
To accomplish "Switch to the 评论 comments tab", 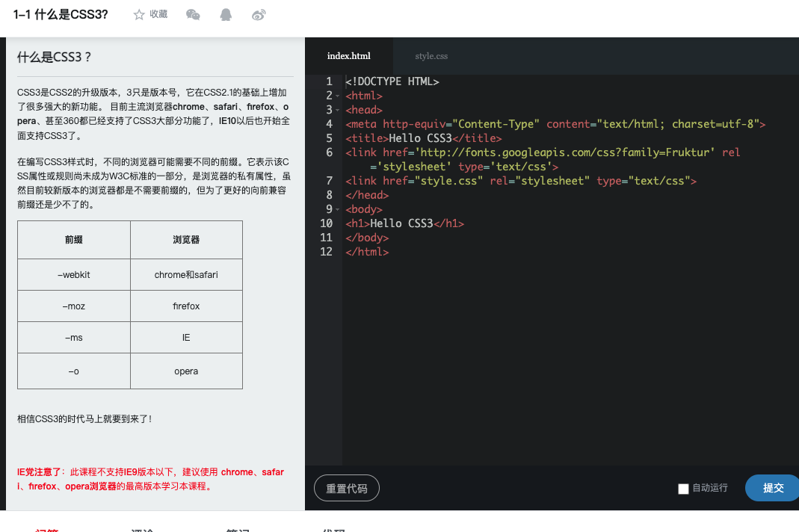I will pos(142,529).
